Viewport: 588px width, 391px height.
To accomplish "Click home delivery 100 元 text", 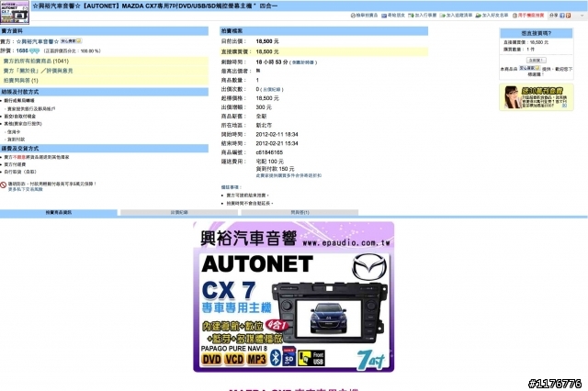I will click(269, 162).
